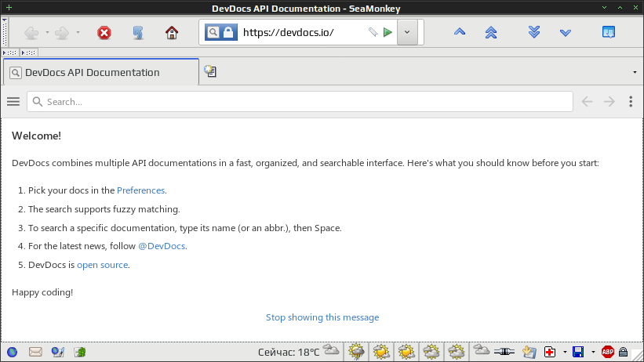Collapse the navigation toolbar via left grippy
Viewport: 644px width, 362px height.
click(5, 32)
